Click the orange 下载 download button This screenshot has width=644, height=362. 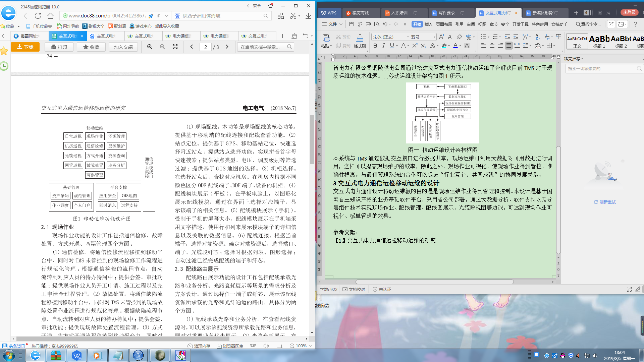click(25, 47)
